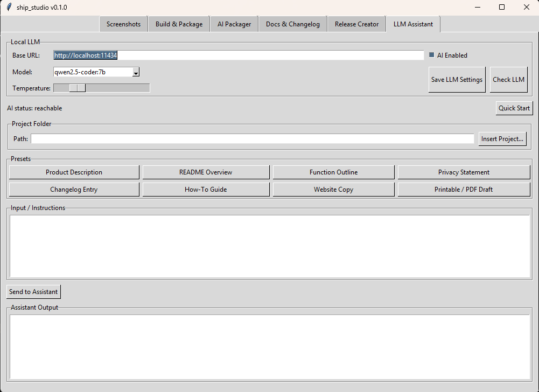Click Insert Project... button
The height and width of the screenshot is (392, 539).
(502, 139)
